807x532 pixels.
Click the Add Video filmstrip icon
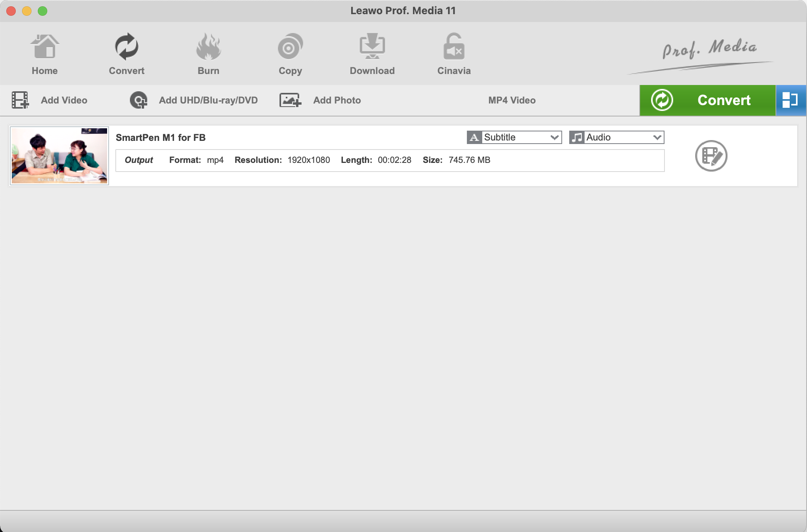[20, 100]
